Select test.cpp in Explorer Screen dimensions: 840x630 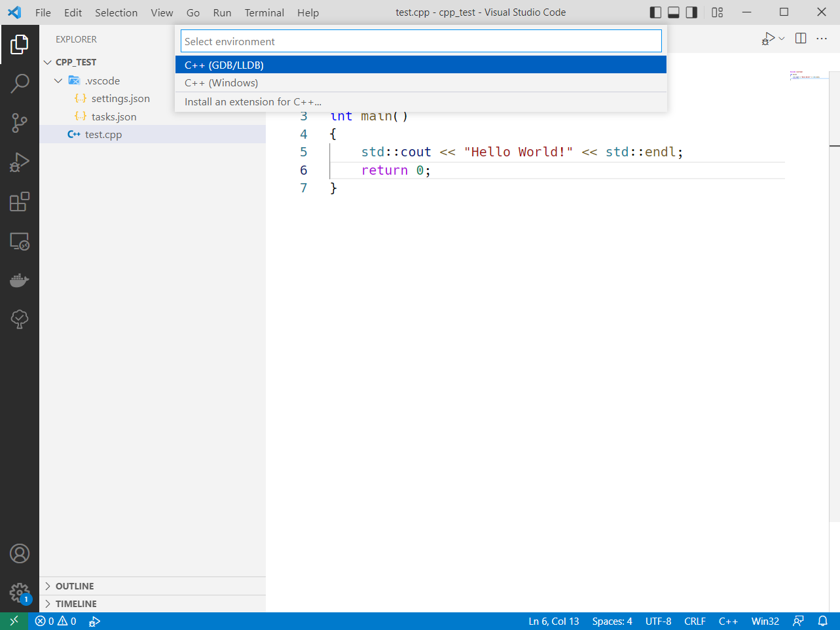153,134
